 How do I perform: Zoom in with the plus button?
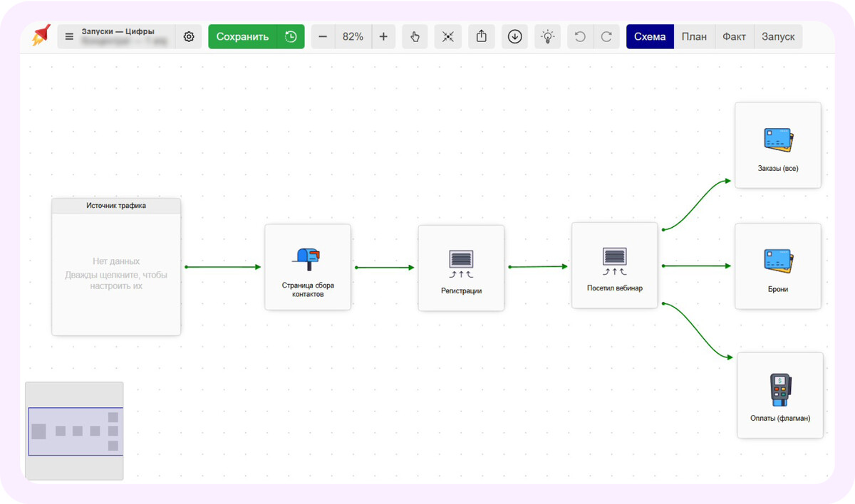coord(383,37)
